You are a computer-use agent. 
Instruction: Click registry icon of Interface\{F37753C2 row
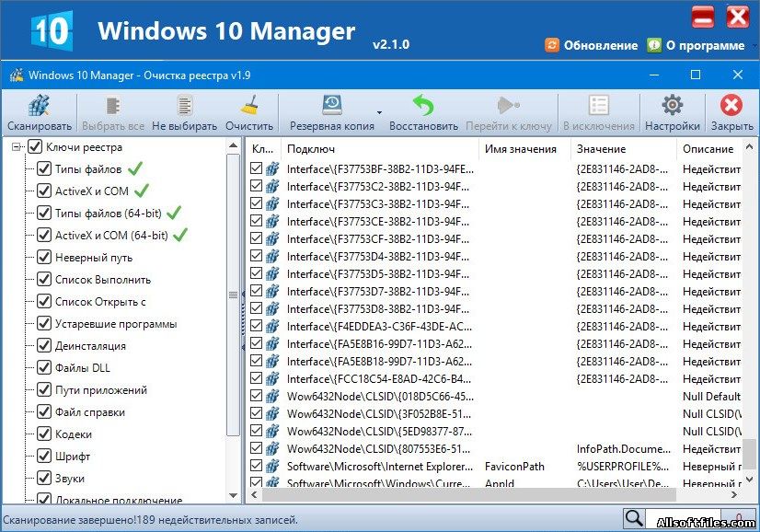pos(272,186)
